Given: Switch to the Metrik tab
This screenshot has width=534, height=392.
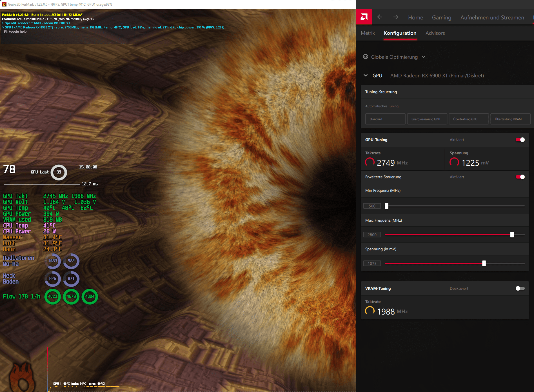Looking at the screenshot, I should coord(368,33).
